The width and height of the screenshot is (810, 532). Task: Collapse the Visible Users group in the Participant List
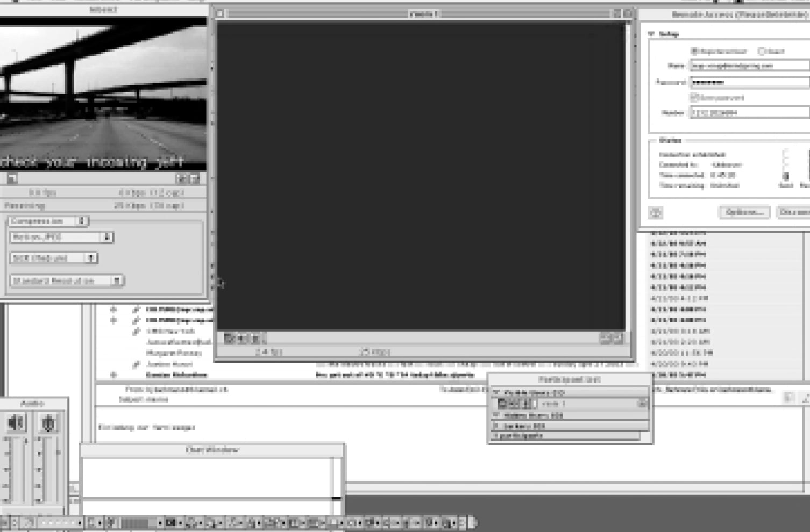496,393
